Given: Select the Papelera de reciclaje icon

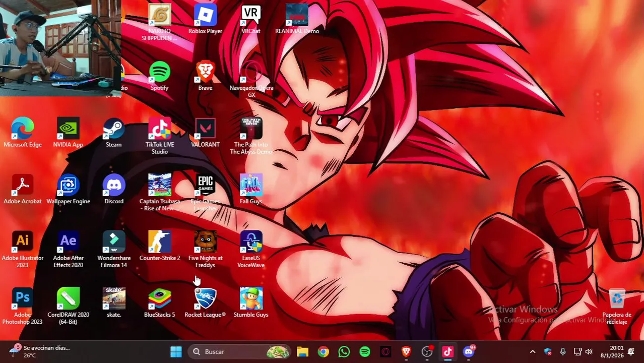Looking at the screenshot, I should point(617,307).
